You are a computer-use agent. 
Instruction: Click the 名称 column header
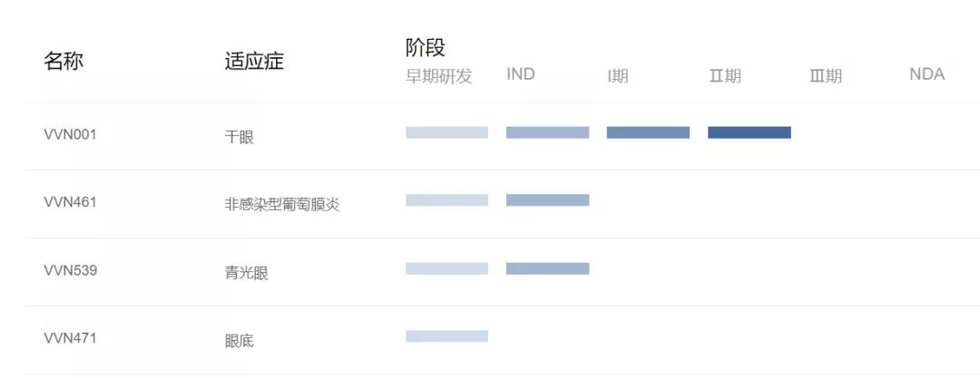[x=64, y=62]
